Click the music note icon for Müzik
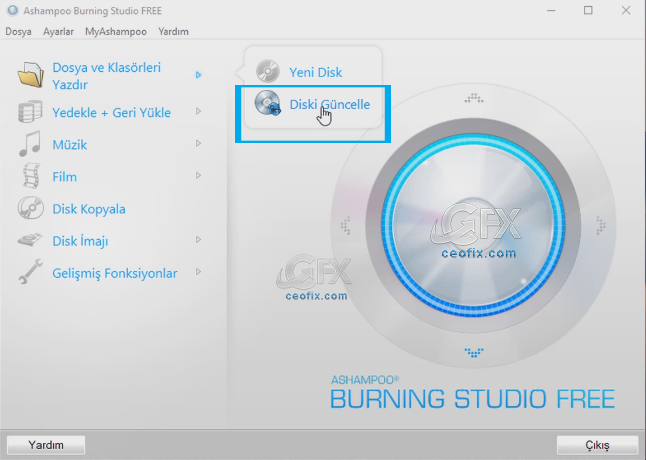The height and width of the screenshot is (460, 646). point(30,144)
